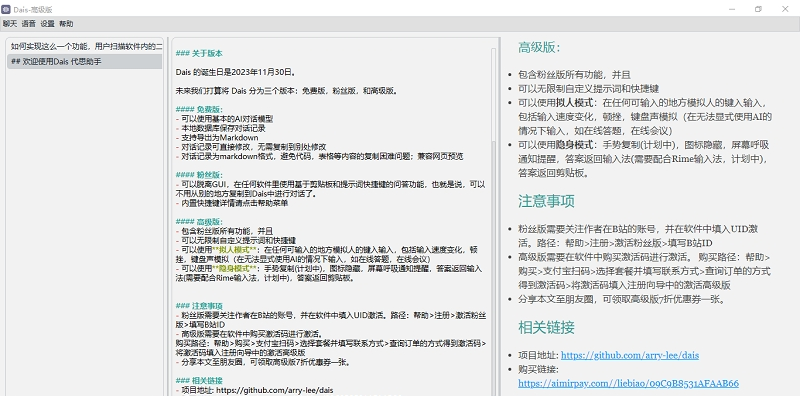
Task: Click the line 支持导出为Markdown in editor
Action: 217,137
